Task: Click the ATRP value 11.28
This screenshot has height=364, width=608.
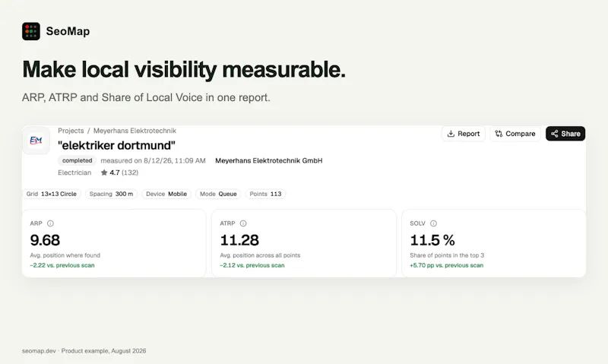Action: 239,240
